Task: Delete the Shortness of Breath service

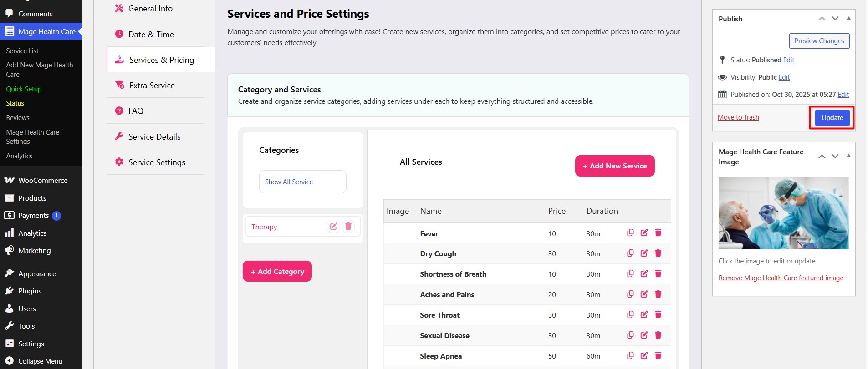Action: [x=658, y=274]
